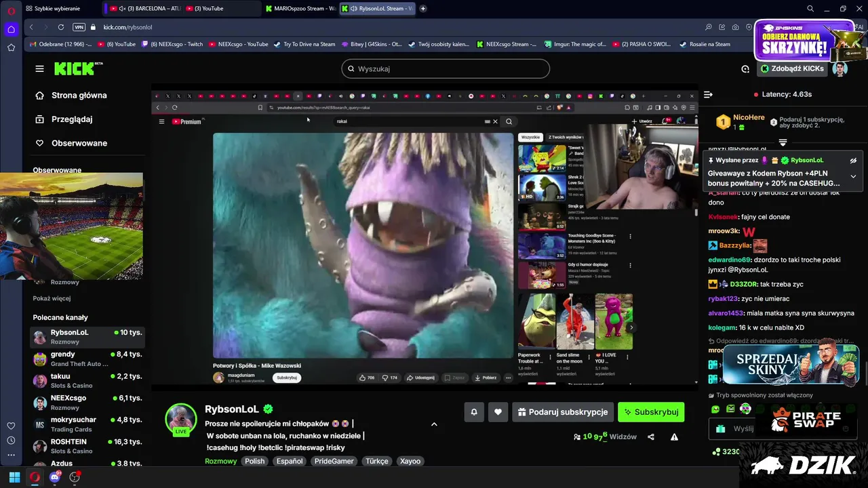Select the Polish tag
This screenshot has width=868, height=488.
255,461
